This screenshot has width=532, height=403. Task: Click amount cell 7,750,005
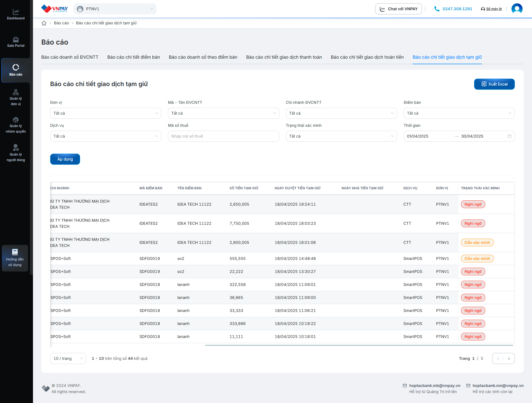tap(239, 223)
